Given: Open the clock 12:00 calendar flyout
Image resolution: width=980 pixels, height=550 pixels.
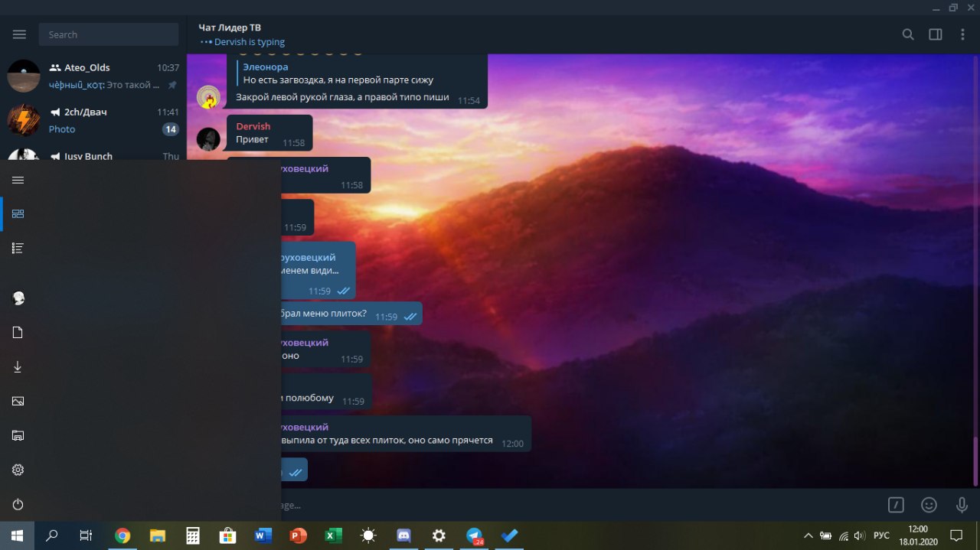Looking at the screenshot, I should pos(917,535).
